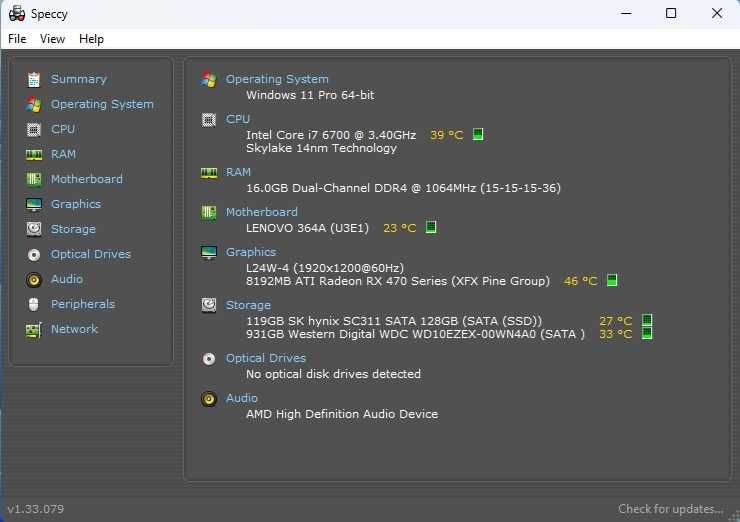The width and height of the screenshot is (740, 522).
Task: Click 'Intel Core i7 6700 @ 3.40GHz' text
Action: pos(331,135)
